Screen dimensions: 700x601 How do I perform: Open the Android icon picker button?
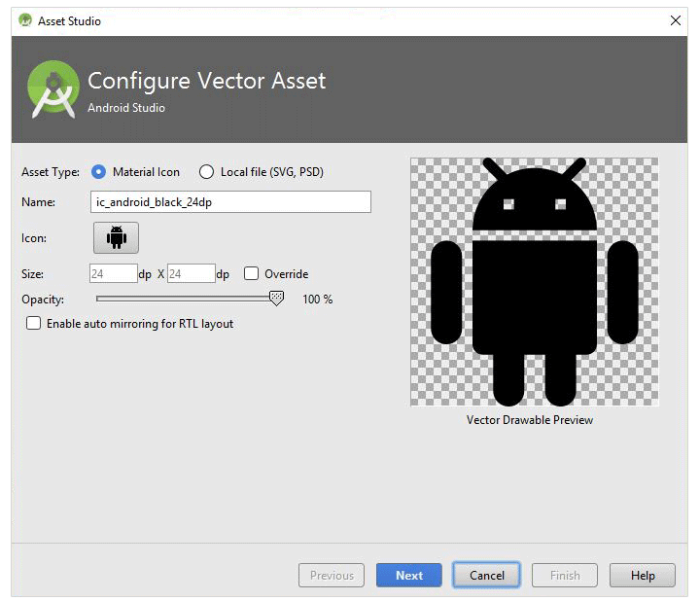[116, 237]
